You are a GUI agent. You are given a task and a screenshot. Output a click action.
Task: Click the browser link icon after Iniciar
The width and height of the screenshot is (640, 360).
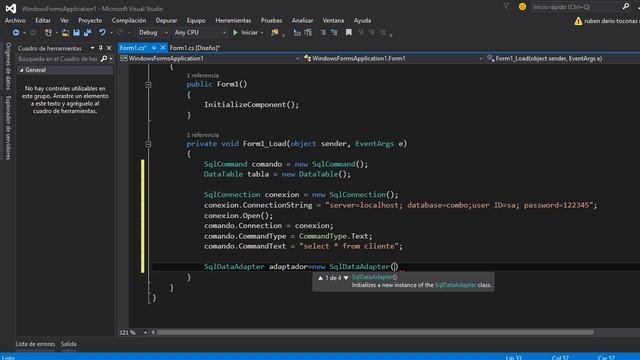coord(275,33)
